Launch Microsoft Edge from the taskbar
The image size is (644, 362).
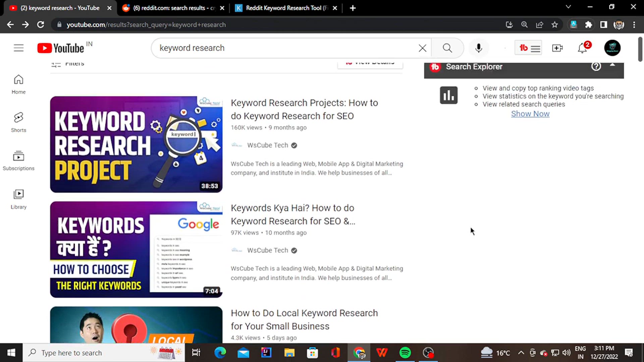220,353
